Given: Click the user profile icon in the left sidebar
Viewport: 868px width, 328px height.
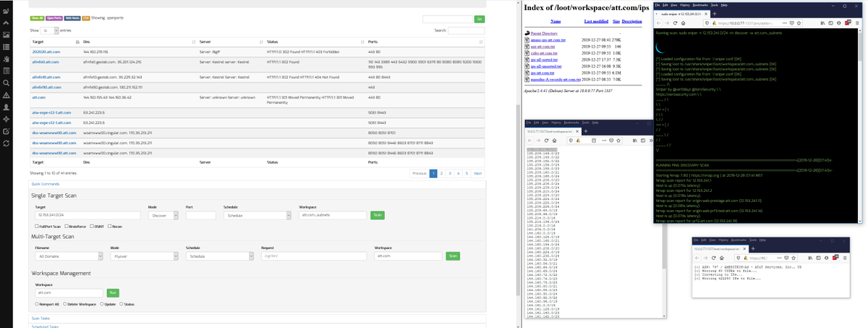Looking at the screenshot, I should pyautogui.click(x=6, y=107).
